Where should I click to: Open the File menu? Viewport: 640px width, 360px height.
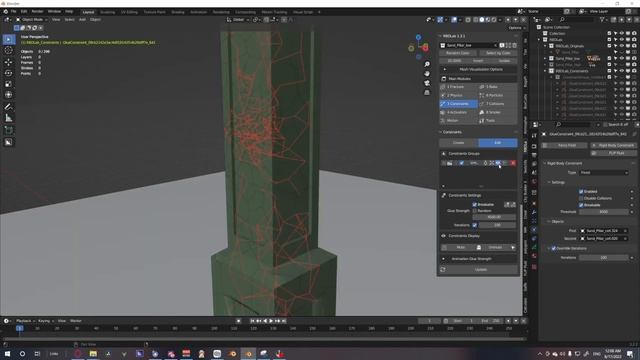[x=13, y=11]
